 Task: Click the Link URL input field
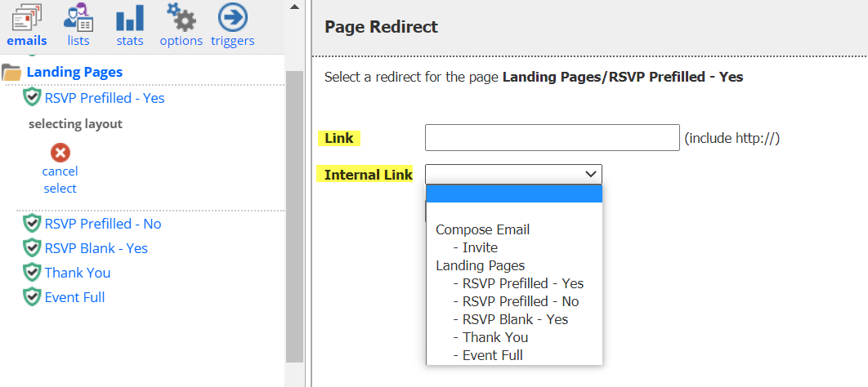[552, 138]
